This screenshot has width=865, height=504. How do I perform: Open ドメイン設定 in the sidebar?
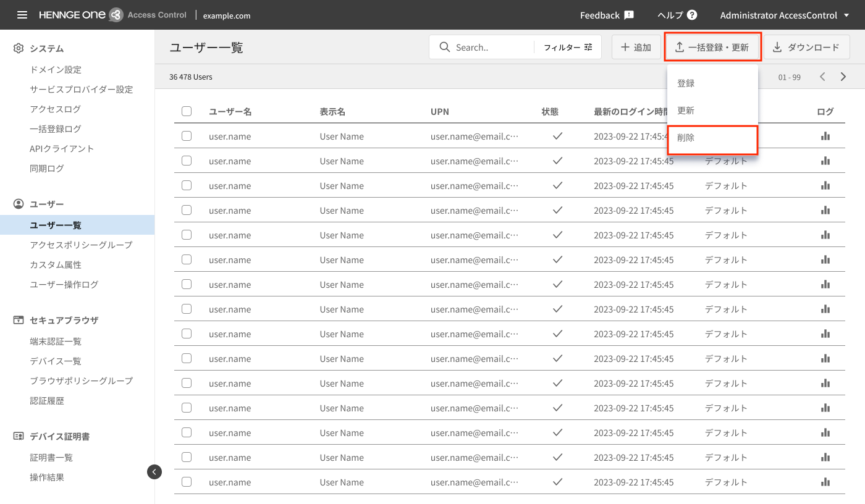pyautogui.click(x=56, y=70)
